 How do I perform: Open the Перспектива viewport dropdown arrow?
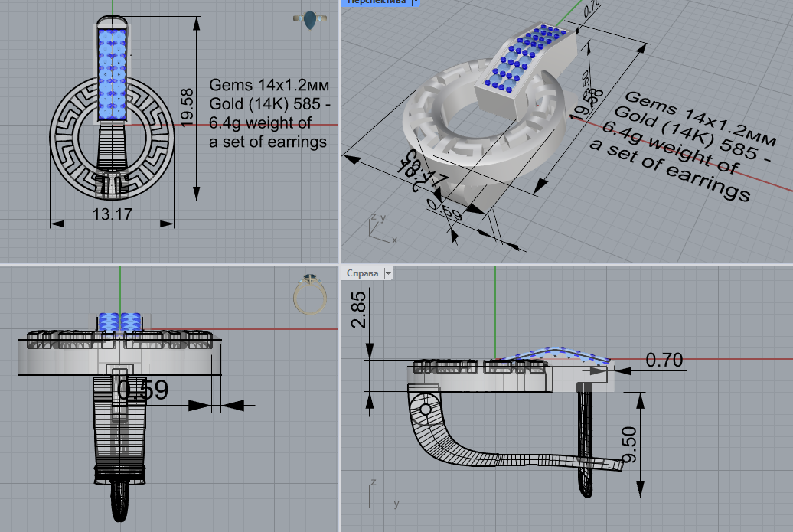(x=415, y=2)
